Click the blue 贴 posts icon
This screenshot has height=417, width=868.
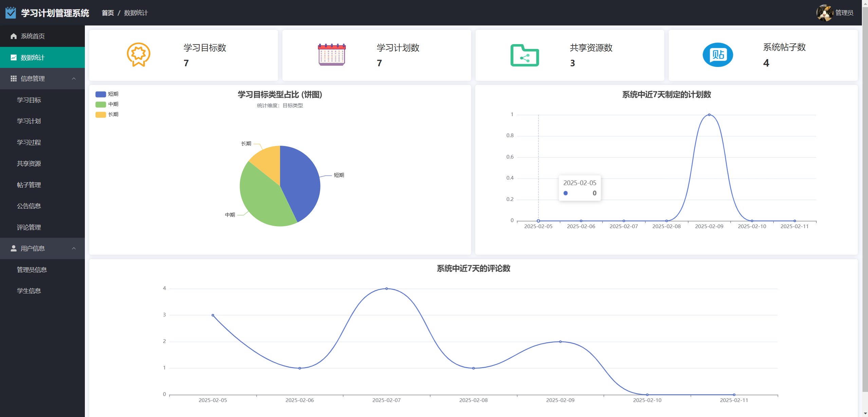point(718,55)
